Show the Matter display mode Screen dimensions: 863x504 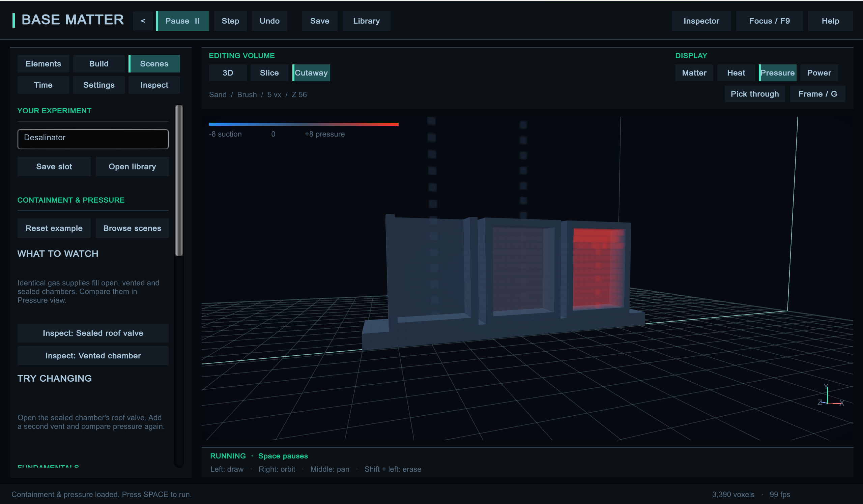pos(694,73)
